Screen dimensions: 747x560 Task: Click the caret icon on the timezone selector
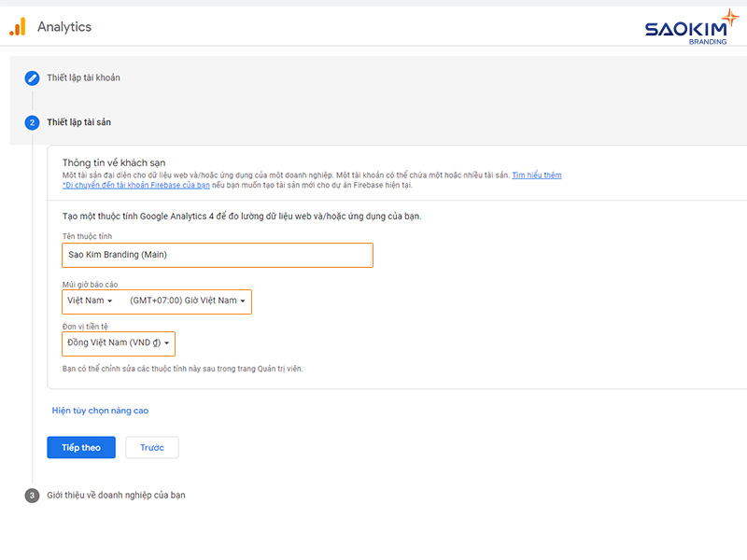(x=243, y=301)
